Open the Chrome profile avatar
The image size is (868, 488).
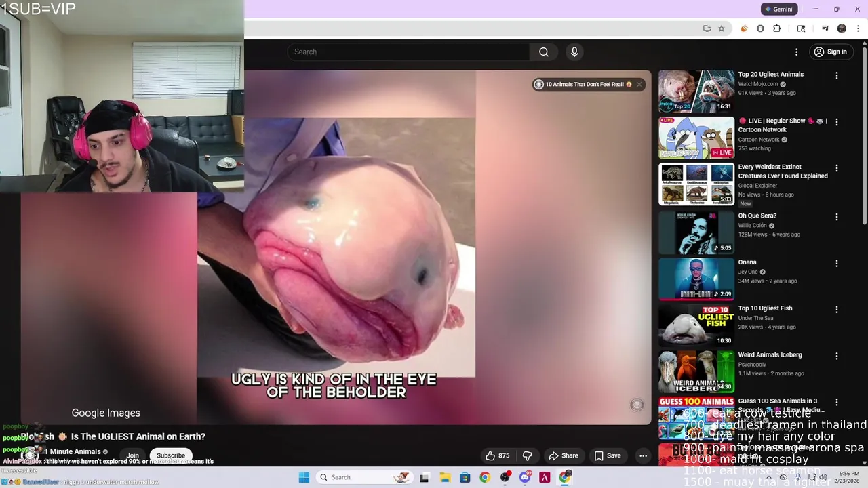[x=842, y=28]
